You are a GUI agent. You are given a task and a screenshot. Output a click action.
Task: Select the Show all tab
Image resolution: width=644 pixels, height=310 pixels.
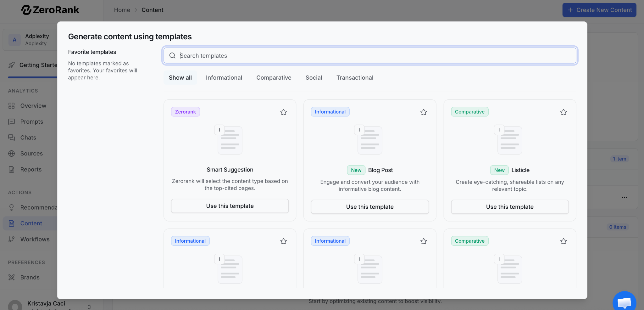click(x=180, y=78)
